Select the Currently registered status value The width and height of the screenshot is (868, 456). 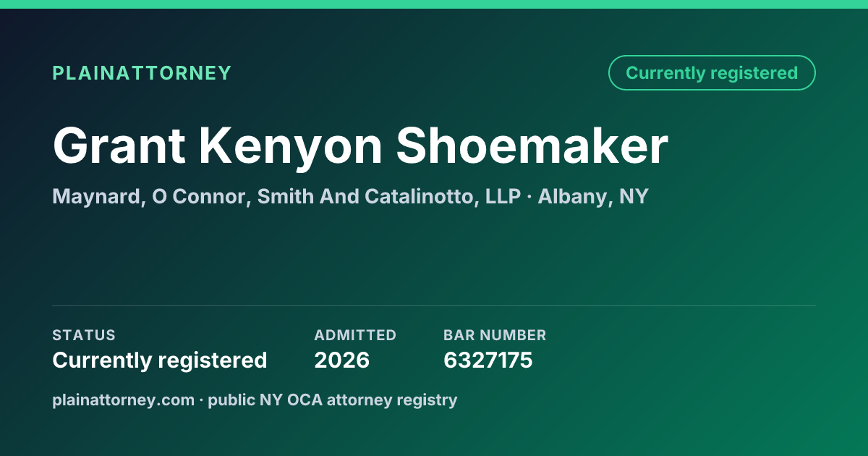[x=160, y=360]
